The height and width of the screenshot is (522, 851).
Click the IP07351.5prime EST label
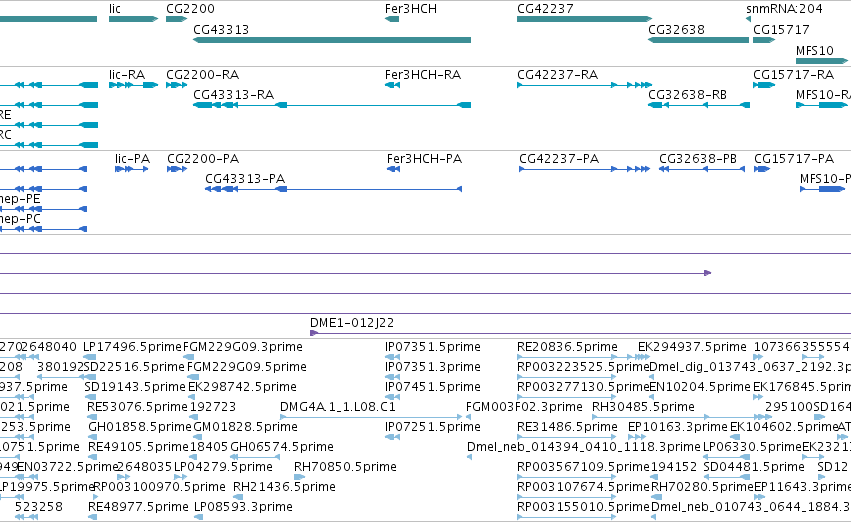pos(433,346)
